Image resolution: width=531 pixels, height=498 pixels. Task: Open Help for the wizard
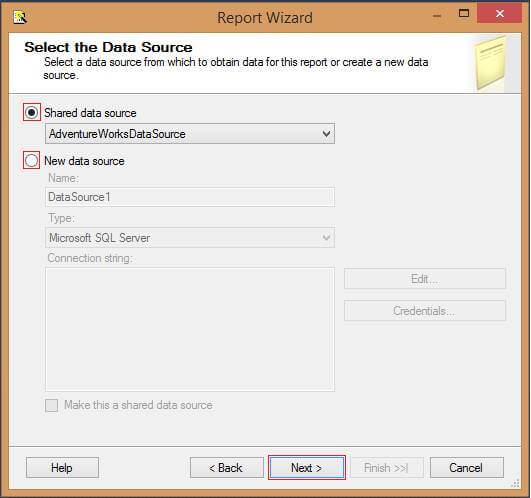pyautogui.click(x=62, y=468)
